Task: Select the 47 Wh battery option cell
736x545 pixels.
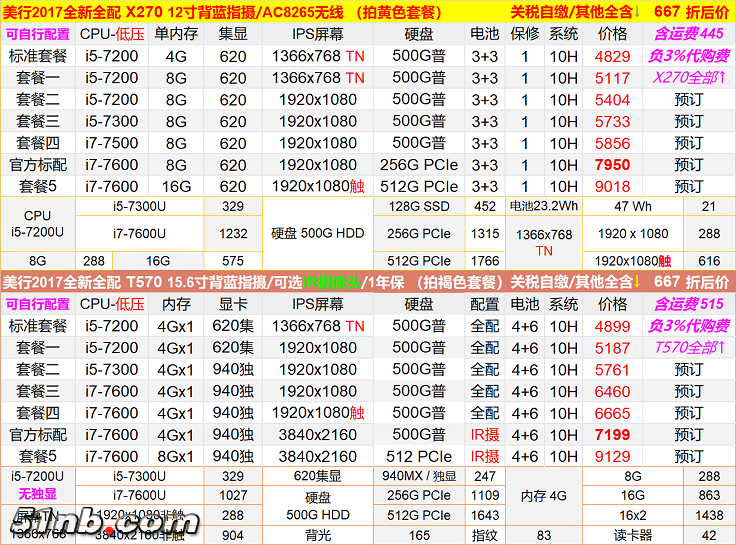Action: [632, 207]
